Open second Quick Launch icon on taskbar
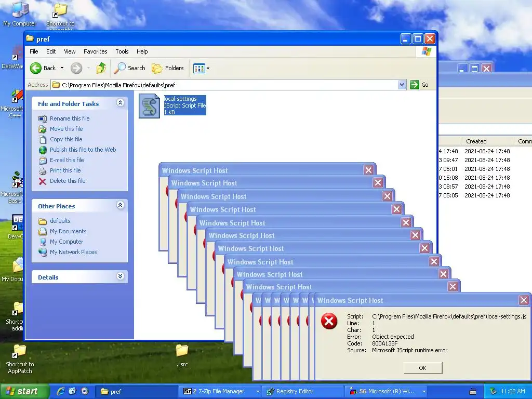532x399 pixels. point(72,391)
